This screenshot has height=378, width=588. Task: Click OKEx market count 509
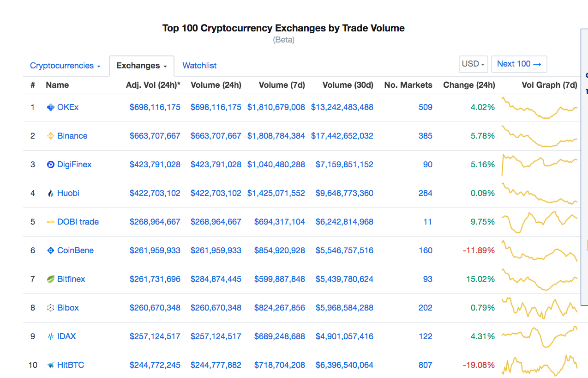(x=426, y=107)
